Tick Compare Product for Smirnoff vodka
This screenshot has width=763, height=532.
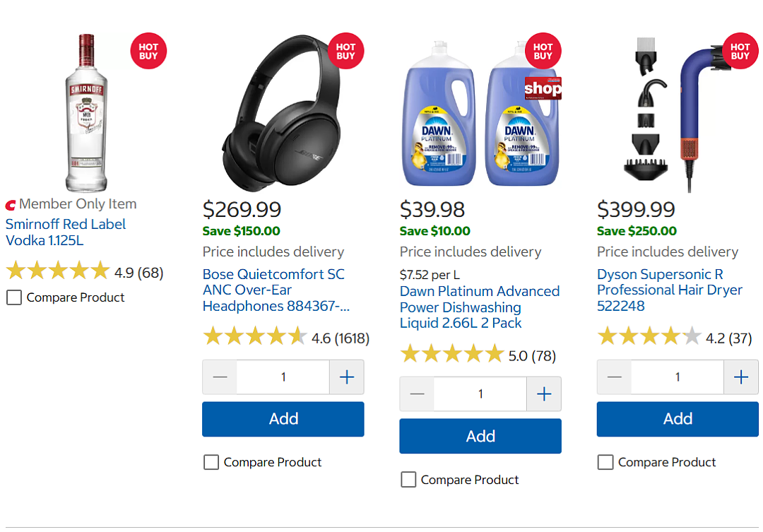[14, 297]
